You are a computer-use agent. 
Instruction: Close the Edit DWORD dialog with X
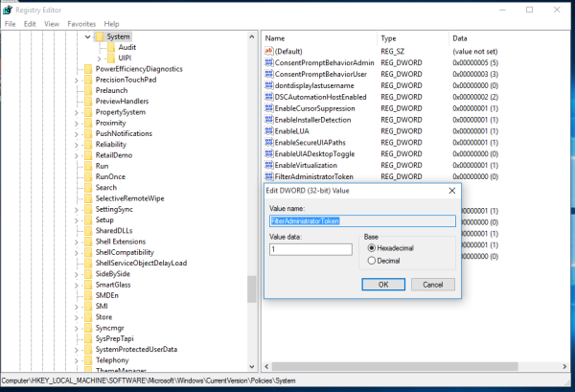click(452, 191)
